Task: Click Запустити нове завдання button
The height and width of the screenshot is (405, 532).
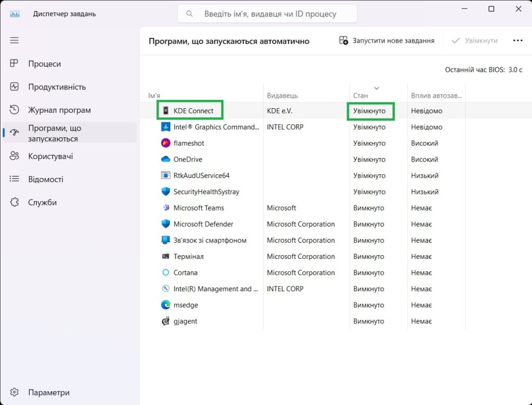Action: (x=387, y=41)
